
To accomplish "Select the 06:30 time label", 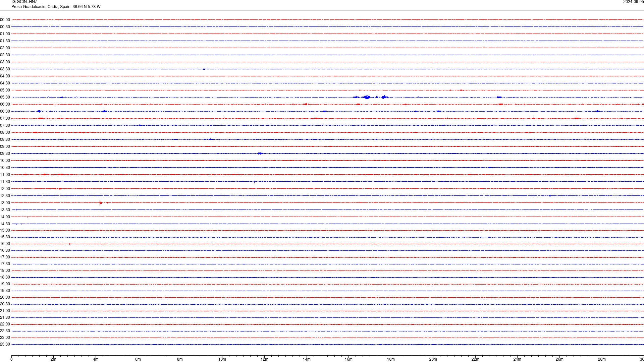I will (5, 111).
